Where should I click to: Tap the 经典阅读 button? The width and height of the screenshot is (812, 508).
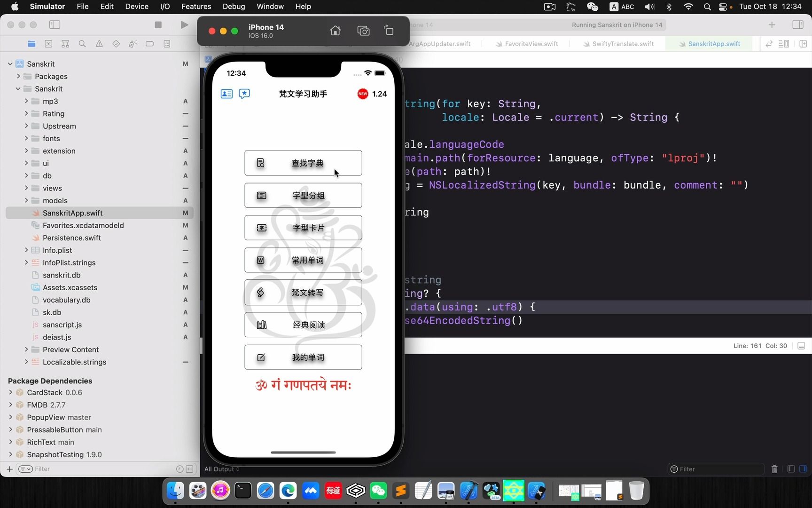[x=303, y=325]
